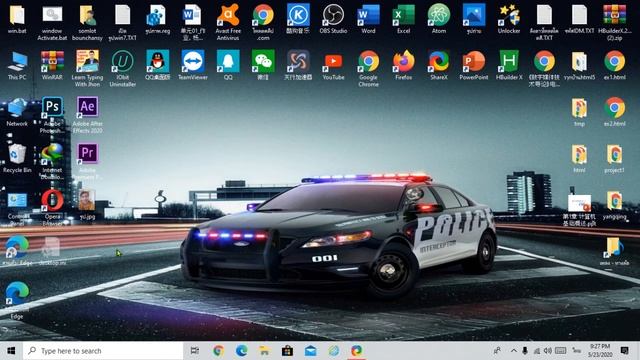Open the This PC icon
Viewport: 640px width, 360px height.
pyautogui.click(x=17, y=62)
